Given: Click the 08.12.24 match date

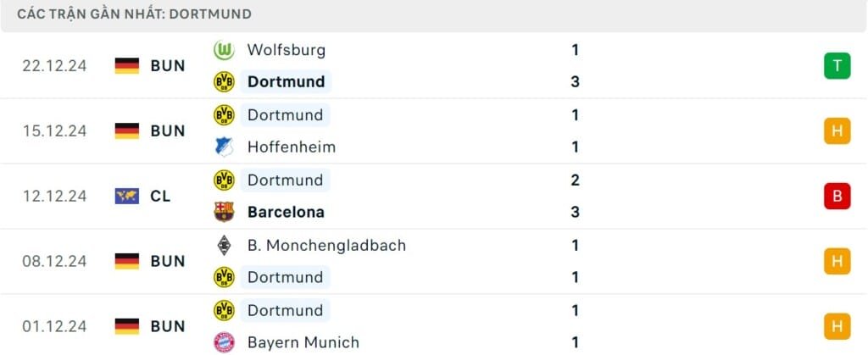Looking at the screenshot, I should [54, 262].
